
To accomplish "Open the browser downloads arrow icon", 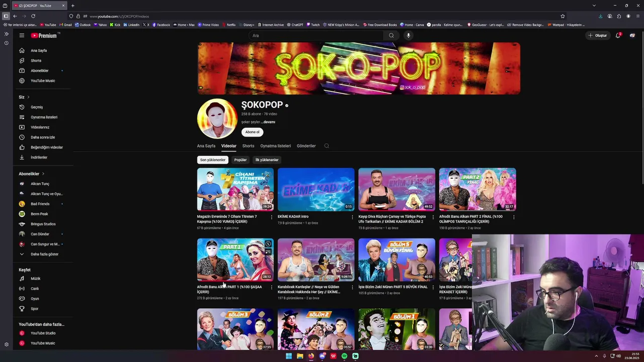I will coord(600,16).
